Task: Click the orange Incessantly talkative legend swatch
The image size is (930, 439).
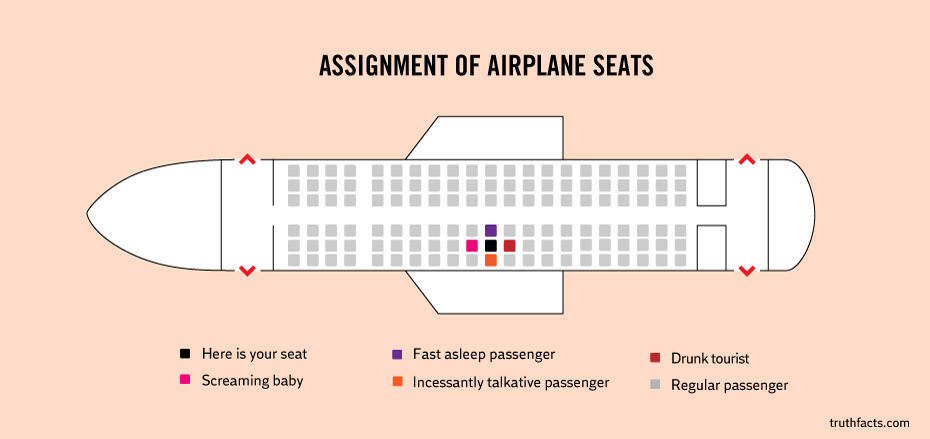Action: [397, 381]
